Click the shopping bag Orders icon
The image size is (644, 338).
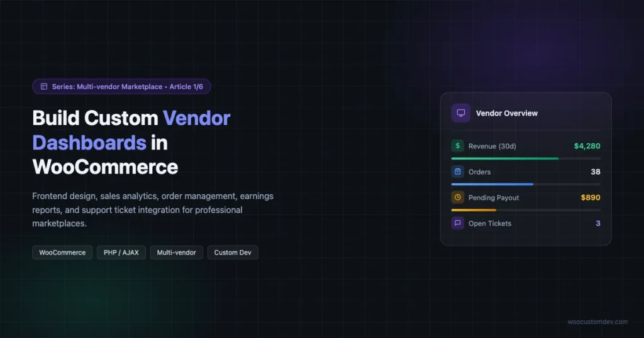coord(458,172)
